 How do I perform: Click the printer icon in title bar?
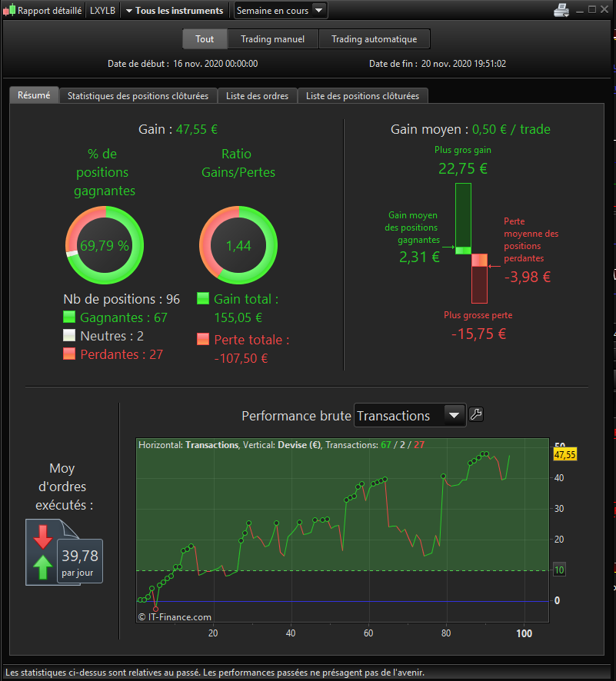(561, 10)
